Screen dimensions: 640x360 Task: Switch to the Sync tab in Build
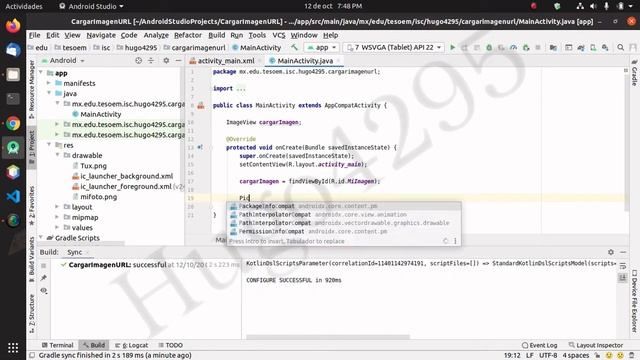click(x=75, y=252)
